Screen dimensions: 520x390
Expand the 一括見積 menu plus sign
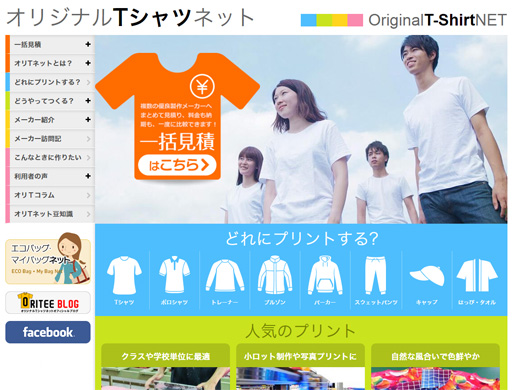[88, 44]
